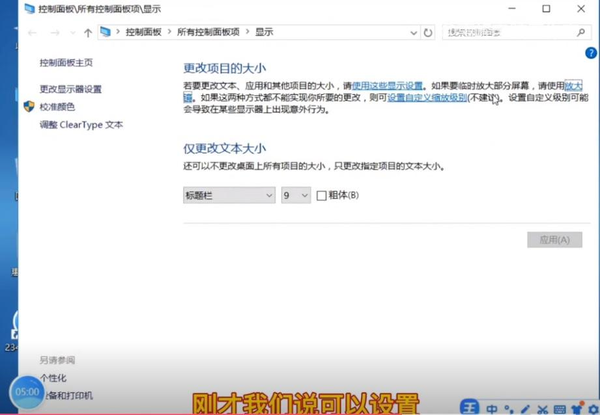Screen dimensions: 600x415
Task: Select 所有控制面板项 in the breadcrumb
Action: pos(208,32)
